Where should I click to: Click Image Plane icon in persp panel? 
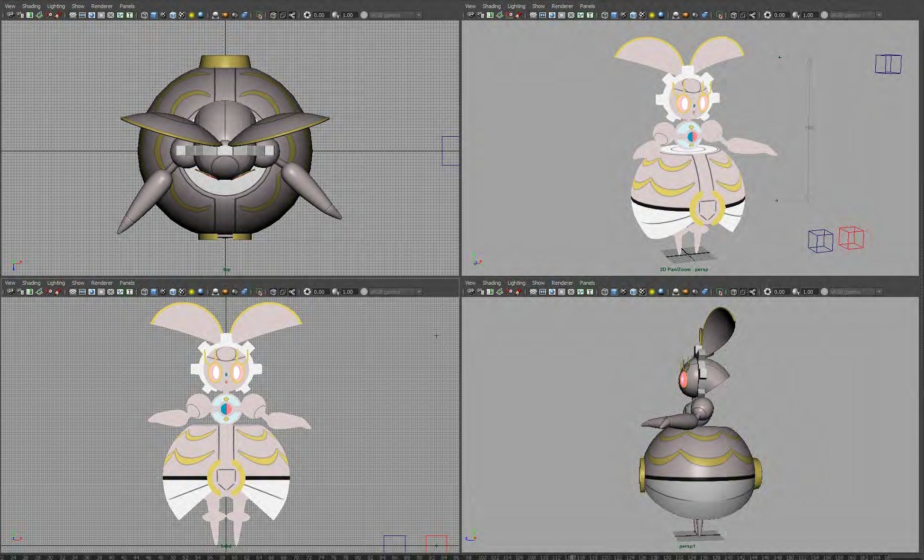(x=500, y=15)
